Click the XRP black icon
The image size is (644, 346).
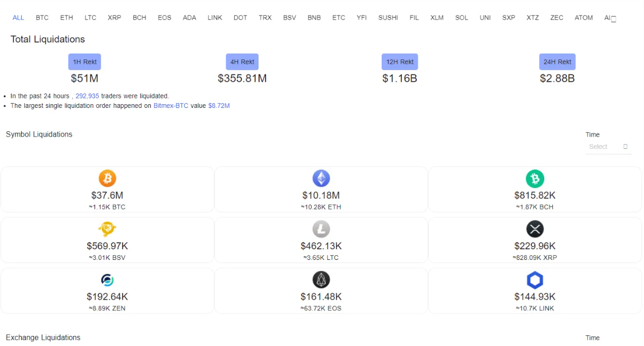pyautogui.click(x=535, y=229)
